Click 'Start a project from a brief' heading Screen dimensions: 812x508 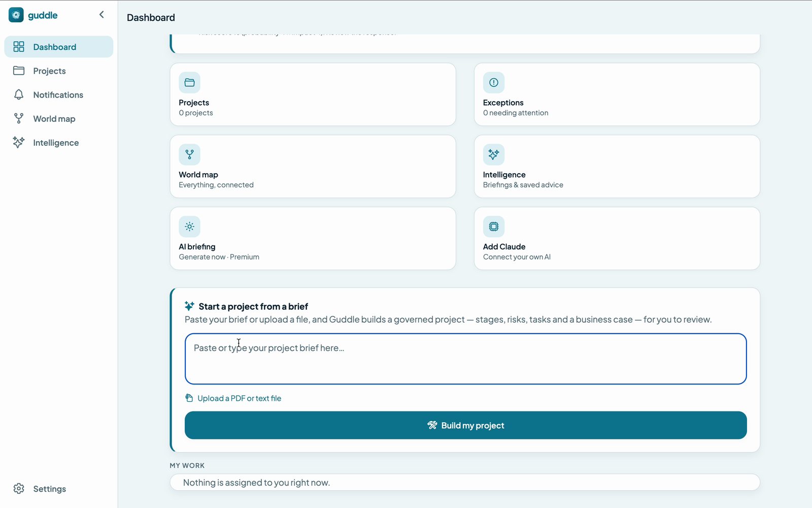pos(253,306)
